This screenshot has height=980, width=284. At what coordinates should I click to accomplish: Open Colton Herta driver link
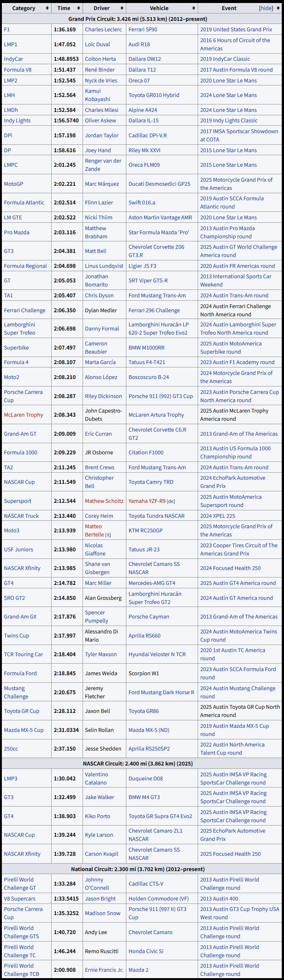[100, 59]
